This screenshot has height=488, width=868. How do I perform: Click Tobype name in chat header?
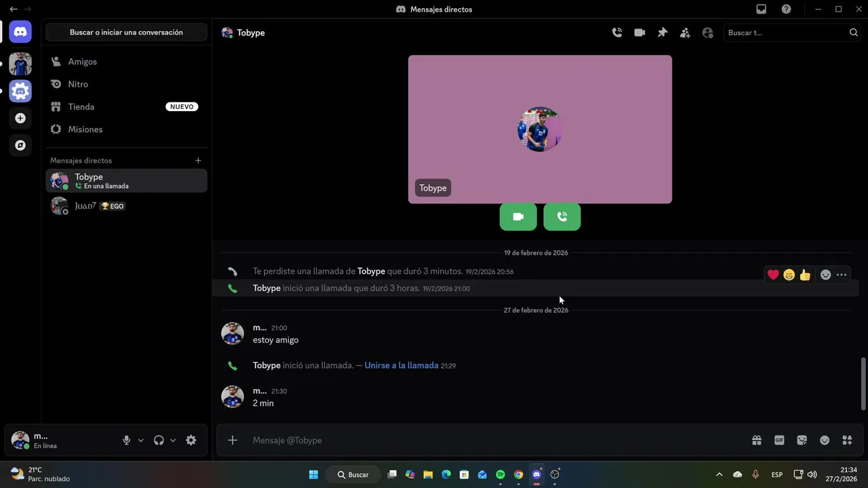pyautogui.click(x=251, y=33)
